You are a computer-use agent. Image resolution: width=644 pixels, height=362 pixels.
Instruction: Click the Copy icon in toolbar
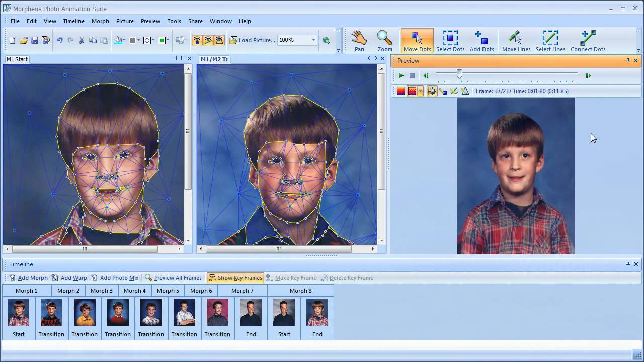pos(93,40)
